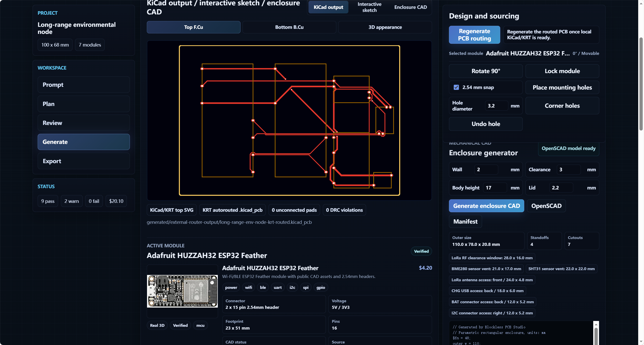
Task: Open the Prompt workspace step
Action: click(x=84, y=85)
